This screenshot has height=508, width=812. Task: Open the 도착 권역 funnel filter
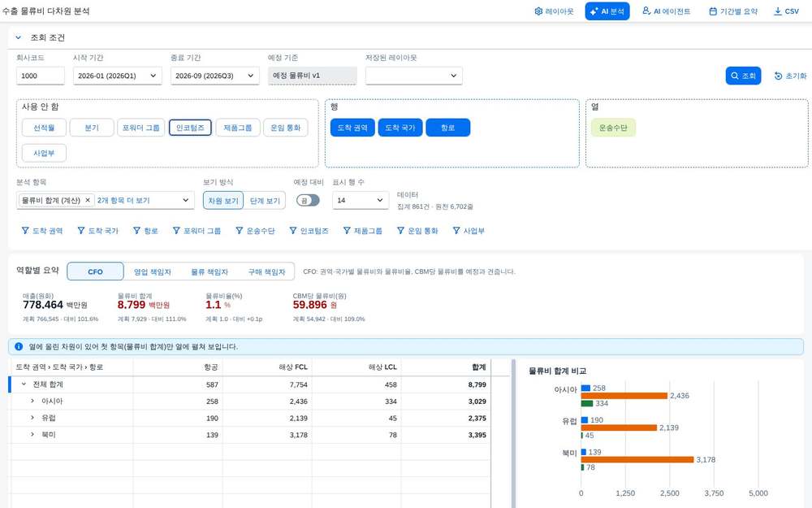coord(42,231)
